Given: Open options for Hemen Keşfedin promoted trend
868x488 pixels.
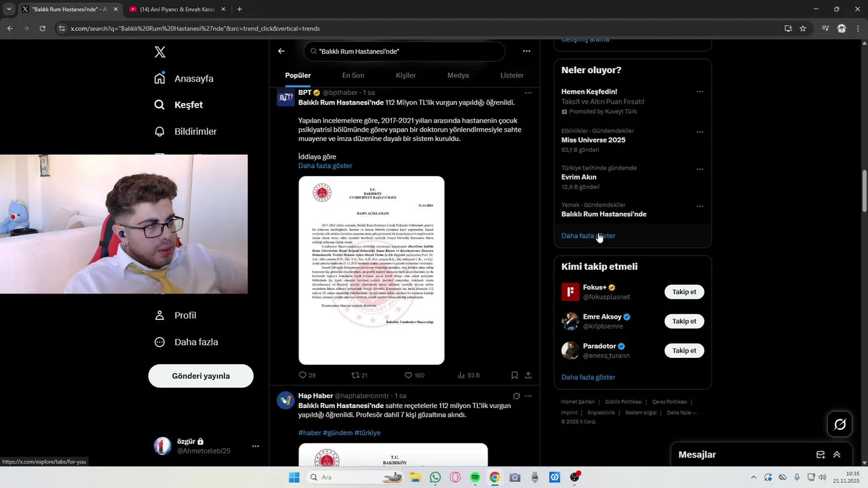Looking at the screenshot, I should pos(700,92).
